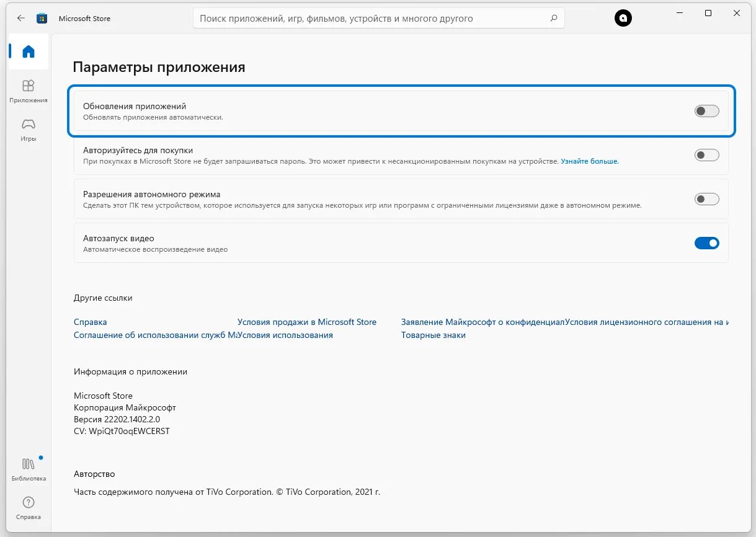Close the Microsoft Store window

pyautogui.click(x=737, y=13)
